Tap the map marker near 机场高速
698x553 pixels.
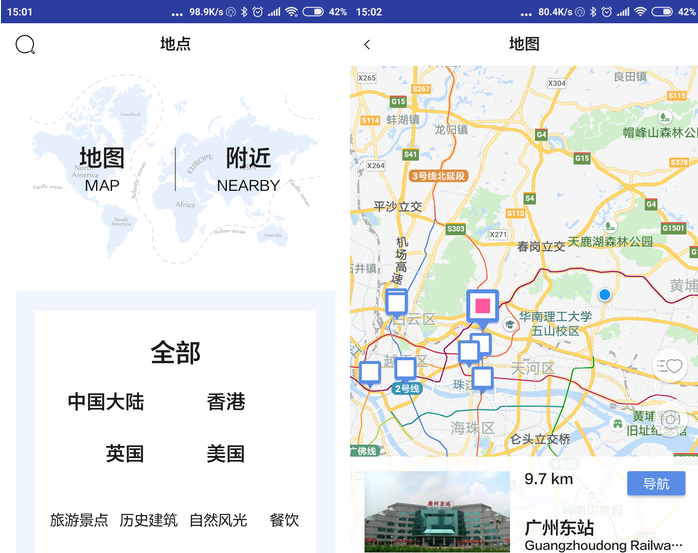point(396,303)
